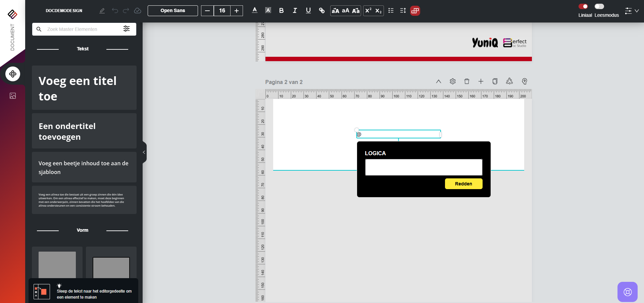Delete page 2 with the trash icon

466,81
